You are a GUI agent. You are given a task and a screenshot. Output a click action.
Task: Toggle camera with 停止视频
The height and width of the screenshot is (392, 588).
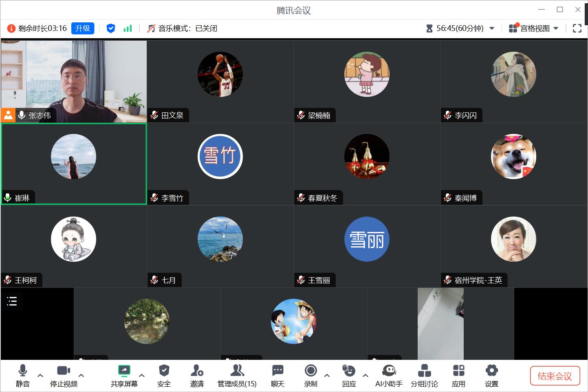(64, 375)
